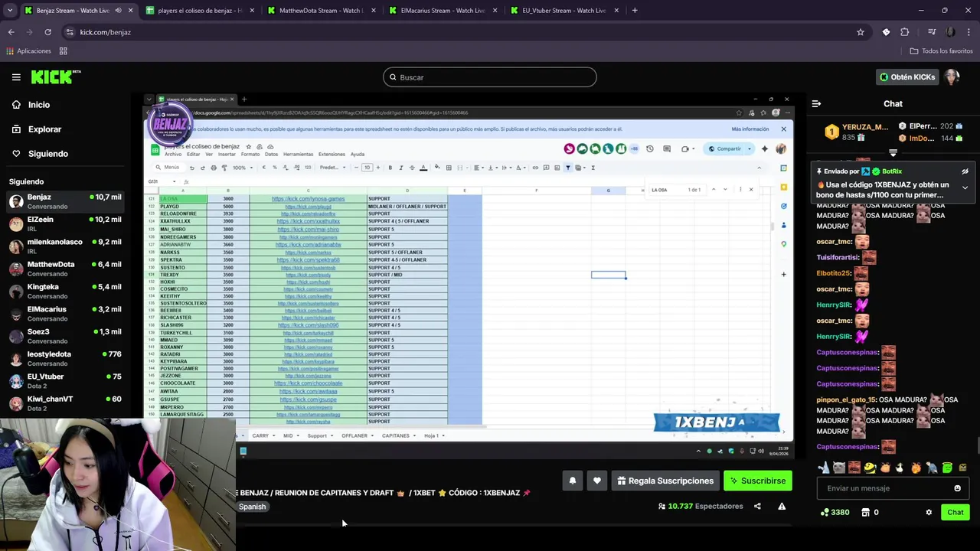The image size is (980, 551).
Task: Click the browser back arrow
Action: (x=11, y=32)
